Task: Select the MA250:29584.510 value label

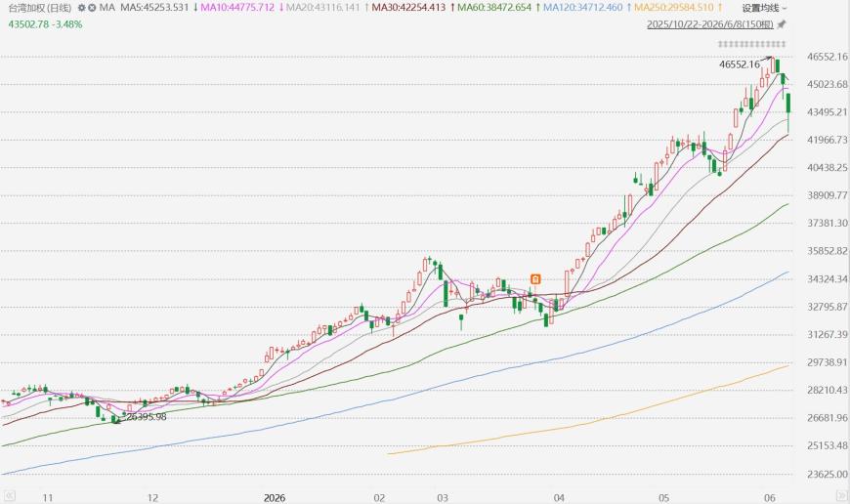Action: point(674,8)
